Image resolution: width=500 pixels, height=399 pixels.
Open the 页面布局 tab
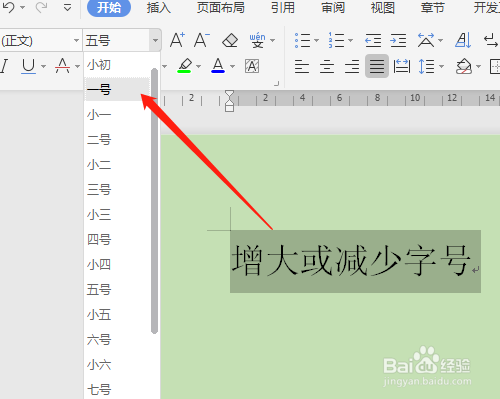pyautogui.click(x=221, y=7)
